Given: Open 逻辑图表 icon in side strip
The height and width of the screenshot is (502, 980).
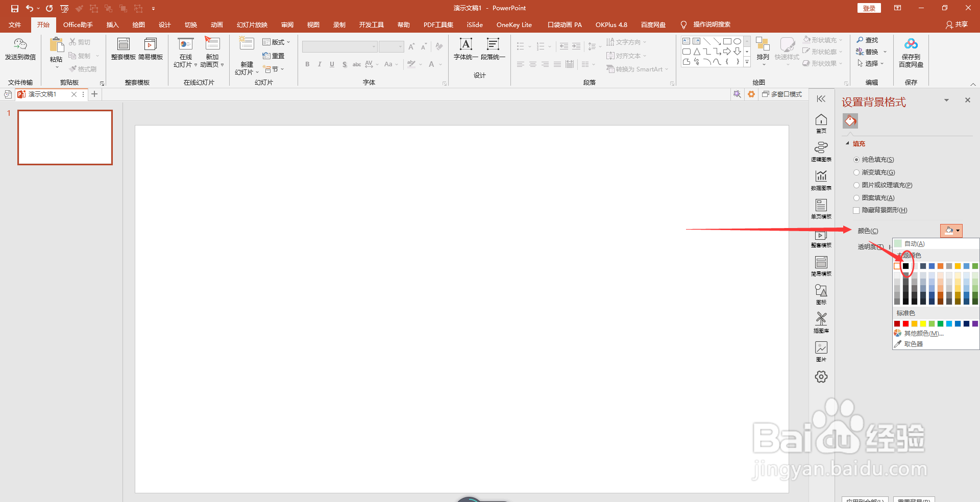Looking at the screenshot, I should tap(821, 147).
